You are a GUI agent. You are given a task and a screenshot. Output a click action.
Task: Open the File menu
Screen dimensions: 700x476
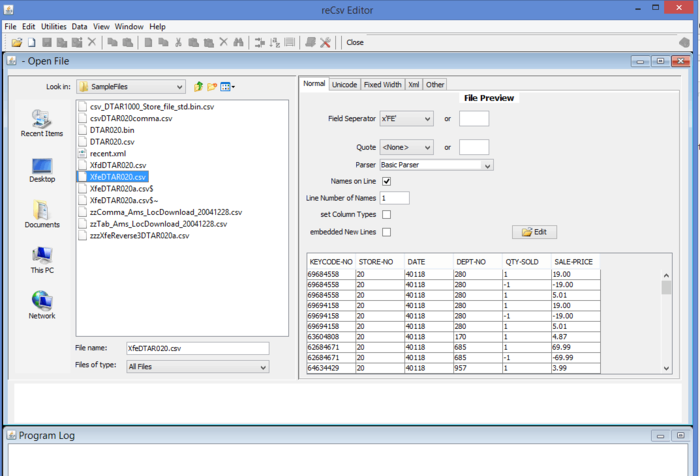[x=10, y=26]
